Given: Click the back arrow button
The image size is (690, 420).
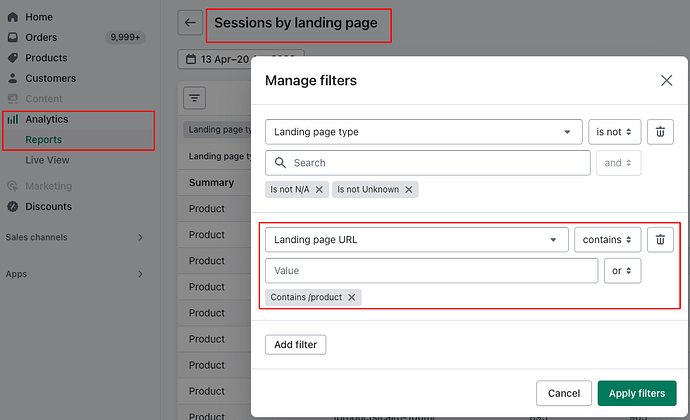Looking at the screenshot, I should (190, 23).
